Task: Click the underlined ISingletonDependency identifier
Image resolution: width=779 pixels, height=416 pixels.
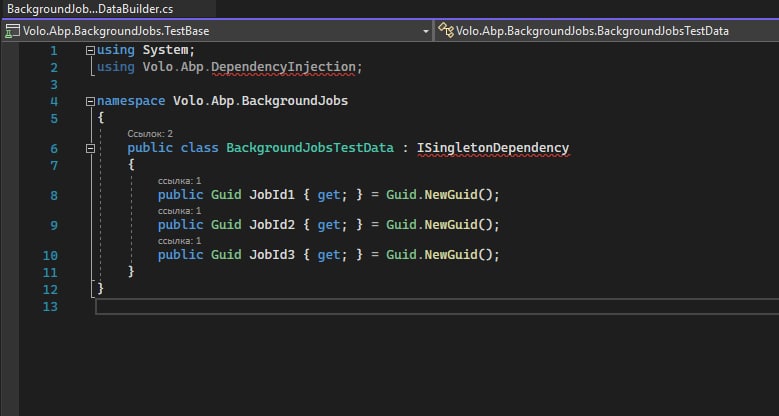Action: (x=493, y=148)
